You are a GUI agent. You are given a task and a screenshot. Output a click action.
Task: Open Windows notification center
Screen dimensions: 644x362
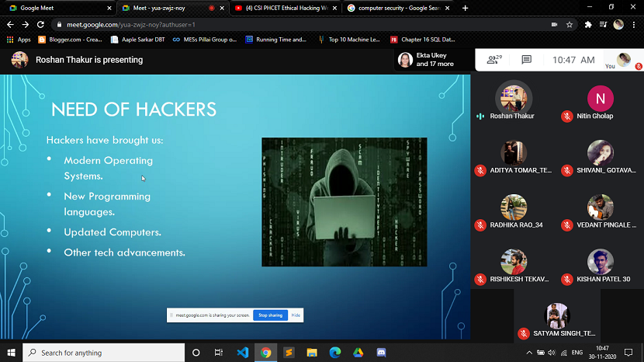[628, 353]
